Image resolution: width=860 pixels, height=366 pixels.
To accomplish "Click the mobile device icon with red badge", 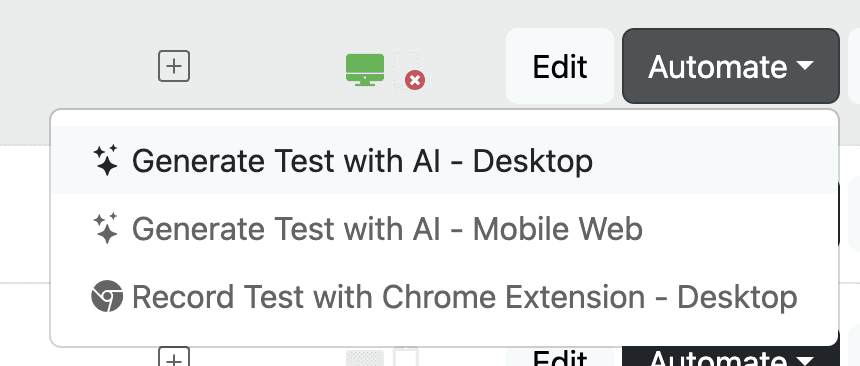I will click(x=407, y=70).
